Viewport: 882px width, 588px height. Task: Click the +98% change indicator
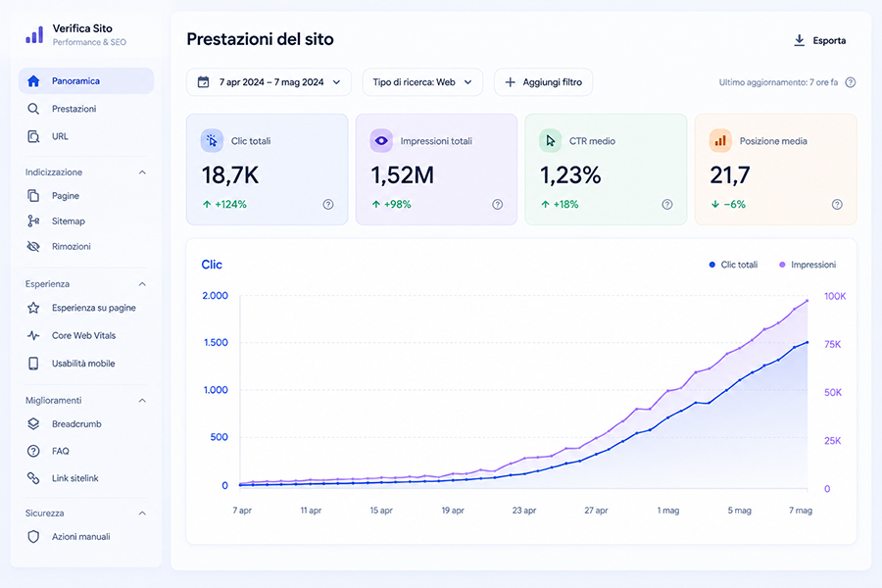[x=391, y=204]
